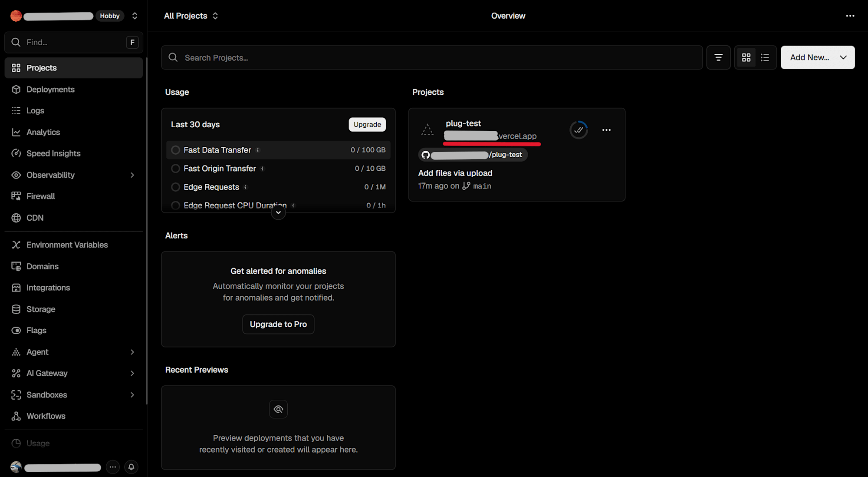
Task: Open the All Projects selector
Action: pos(191,16)
